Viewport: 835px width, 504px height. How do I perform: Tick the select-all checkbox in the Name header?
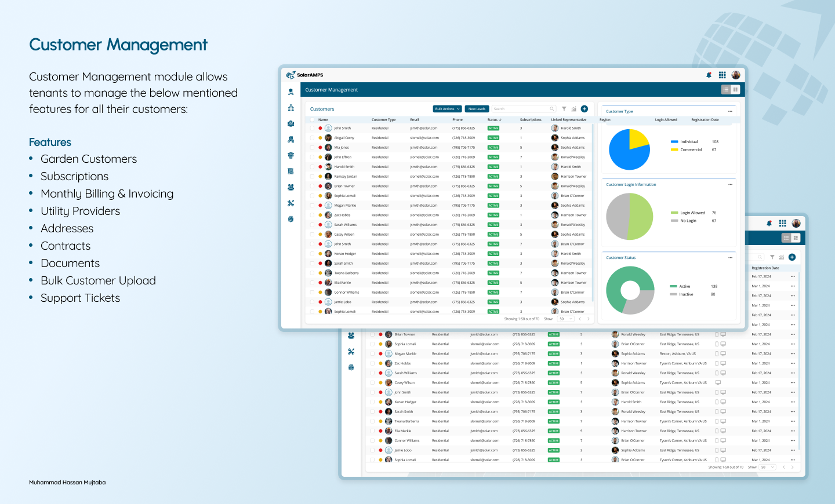tap(312, 120)
